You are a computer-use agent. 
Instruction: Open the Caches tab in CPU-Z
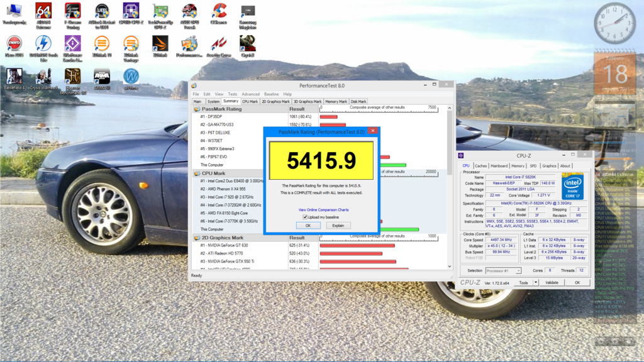(480, 166)
